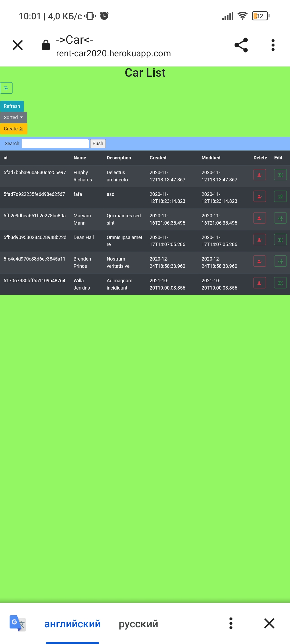This screenshot has height=644, width=290.
Task: Edit the Willa Jenkins row
Action: [280, 283]
